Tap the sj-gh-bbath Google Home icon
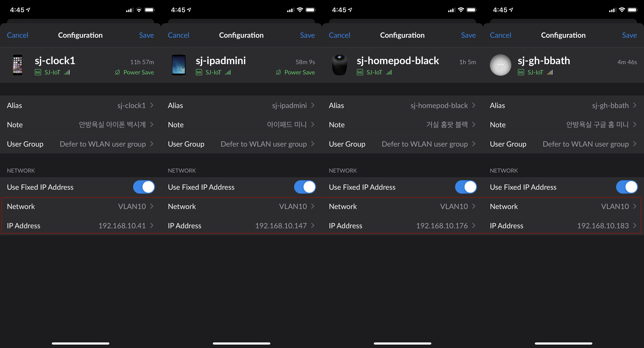The image size is (644, 348). pos(500,65)
